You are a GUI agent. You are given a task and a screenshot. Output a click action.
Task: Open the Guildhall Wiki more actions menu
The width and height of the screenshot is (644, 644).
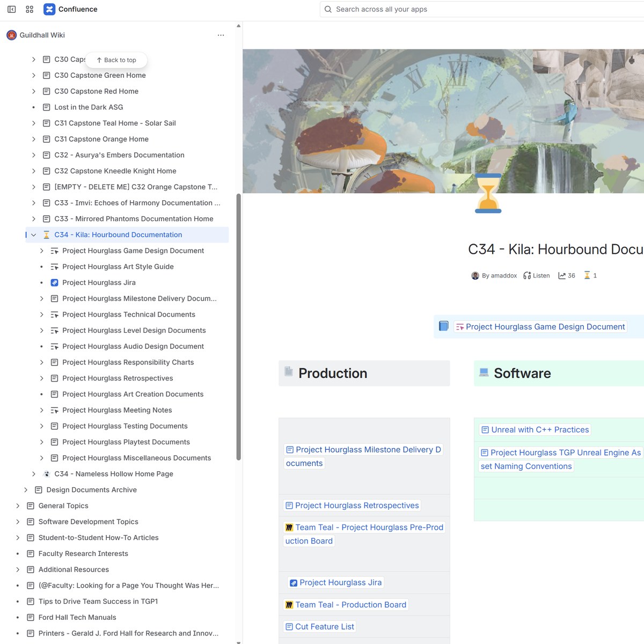221,35
